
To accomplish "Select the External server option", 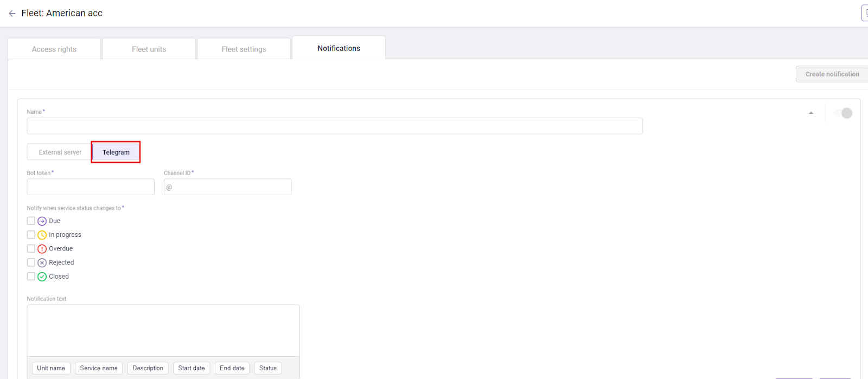I will (60, 152).
